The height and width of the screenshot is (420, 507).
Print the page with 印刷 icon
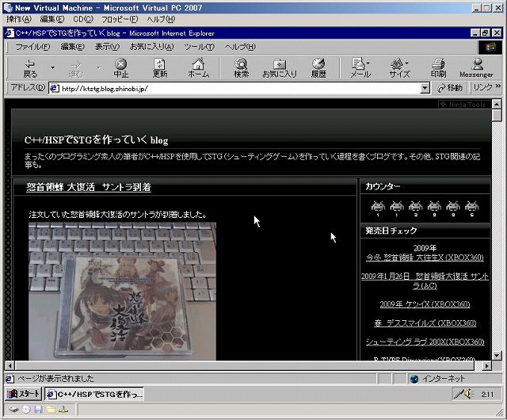[x=438, y=68]
